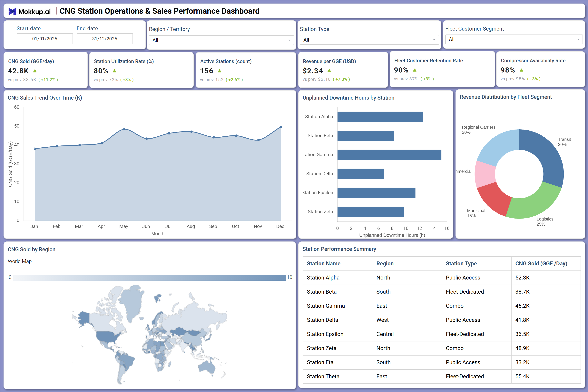588x392 pixels.
Task: Click the 42.8K CNG Sold KPI value
Action: coord(18,71)
